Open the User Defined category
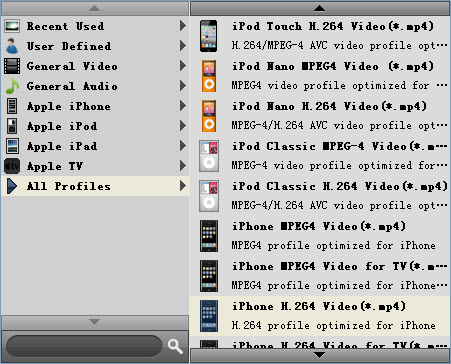451x364 pixels. click(x=95, y=46)
